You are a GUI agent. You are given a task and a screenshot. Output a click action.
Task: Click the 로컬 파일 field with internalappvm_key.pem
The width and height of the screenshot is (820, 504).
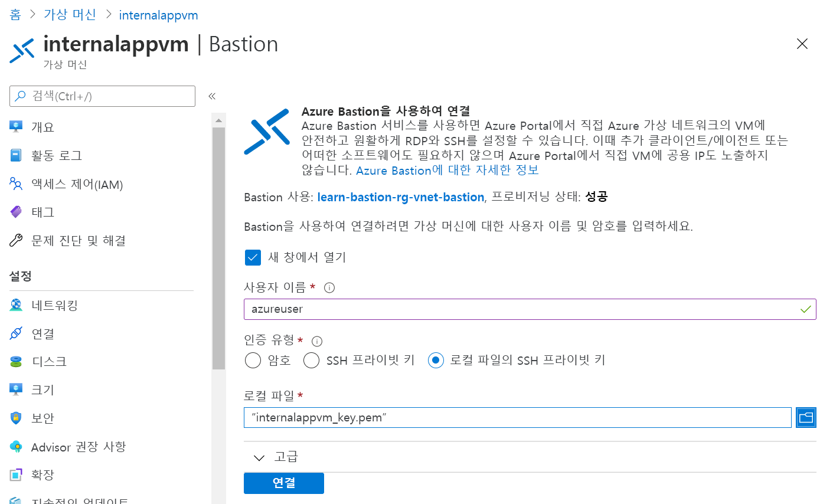tap(518, 417)
